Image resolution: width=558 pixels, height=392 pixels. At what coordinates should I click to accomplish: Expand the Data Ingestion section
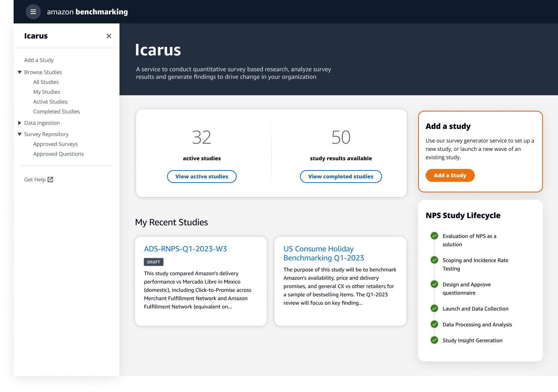click(x=20, y=123)
